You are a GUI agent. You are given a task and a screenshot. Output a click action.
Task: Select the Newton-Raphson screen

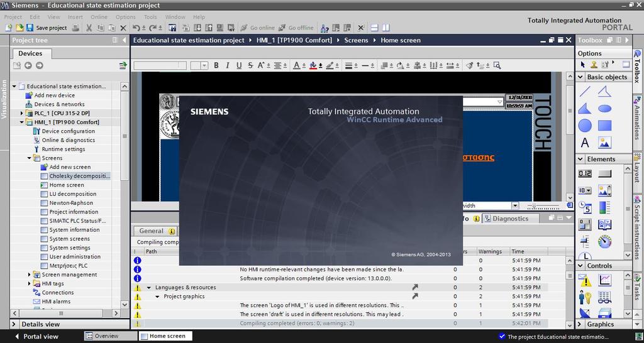click(x=71, y=203)
